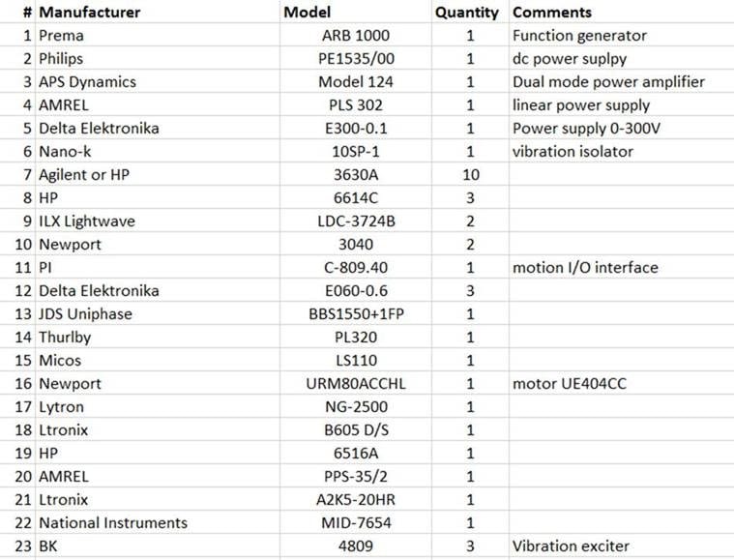The height and width of the screenshot is (560, 734).
Task: Click the ARB 1000 model cell
Action: 356,35
